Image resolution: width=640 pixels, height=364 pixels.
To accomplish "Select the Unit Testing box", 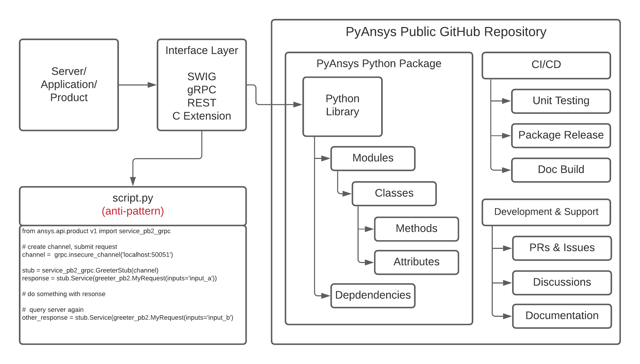I will click(561, 101).
